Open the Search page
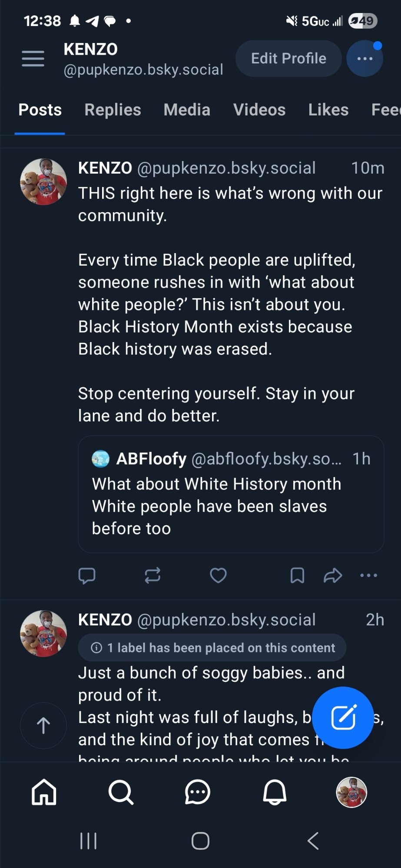This screenshot has width=401, height=868. pyautogui.click(x=121, y=792)
